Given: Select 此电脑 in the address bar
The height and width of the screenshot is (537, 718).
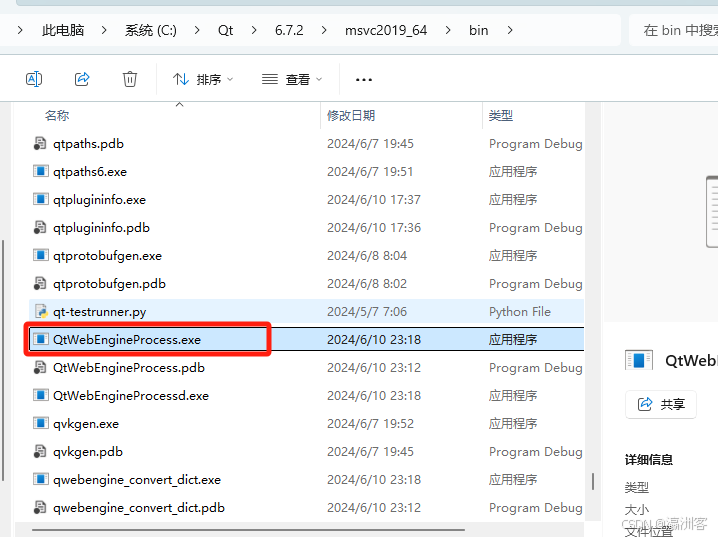Looking at the screenshot, I should tap(63, 30).
